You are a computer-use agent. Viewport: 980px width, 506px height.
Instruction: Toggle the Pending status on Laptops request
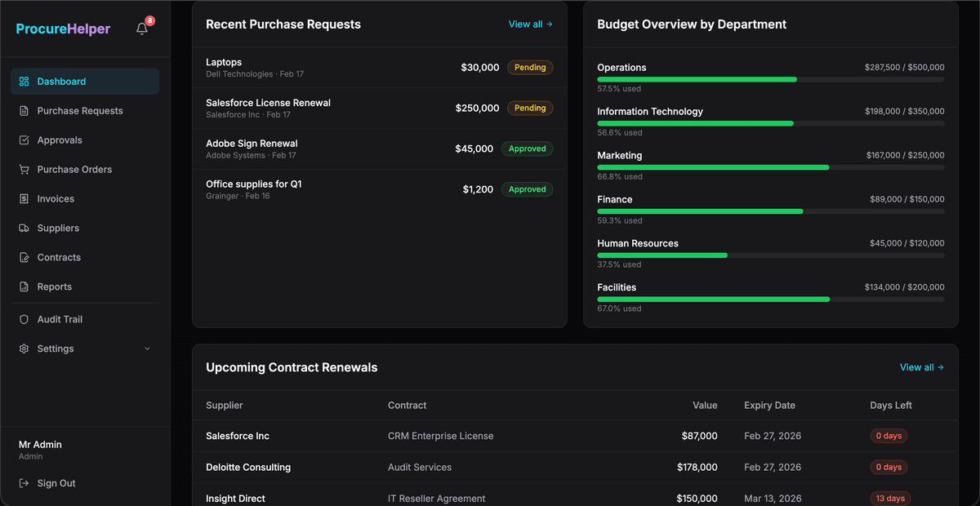[529, 67]
